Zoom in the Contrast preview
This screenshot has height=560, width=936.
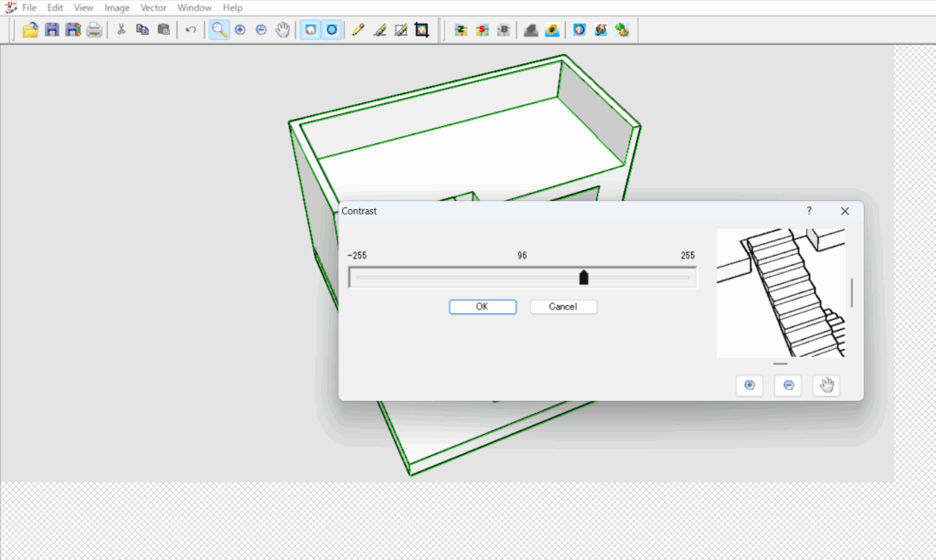750,386
